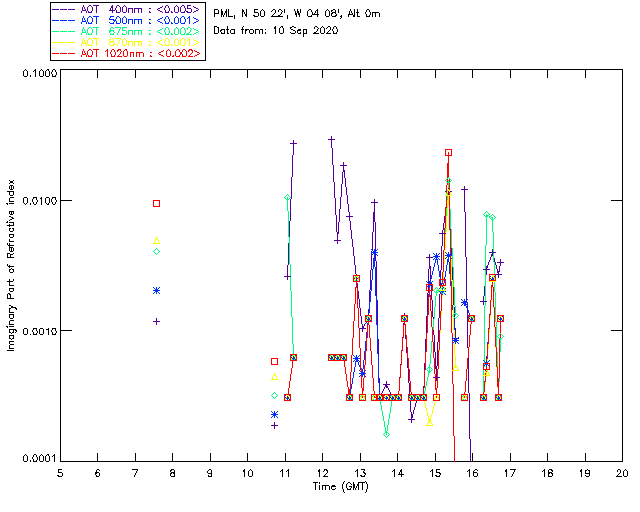Click the x-axis label 20
Screen dimensions: 640x512
(x=622, y=473)
